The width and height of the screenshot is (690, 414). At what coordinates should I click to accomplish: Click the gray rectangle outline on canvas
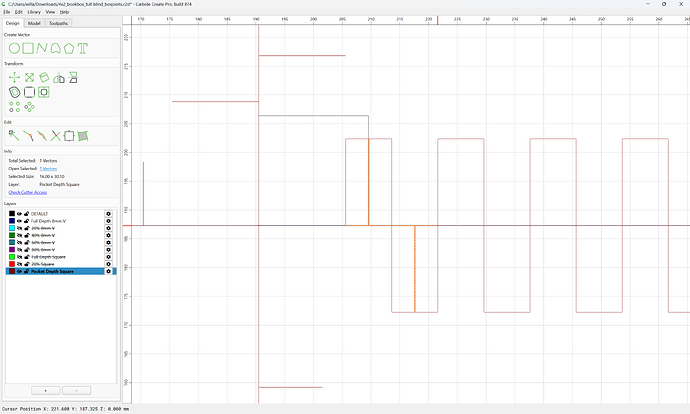pos(313,116)
